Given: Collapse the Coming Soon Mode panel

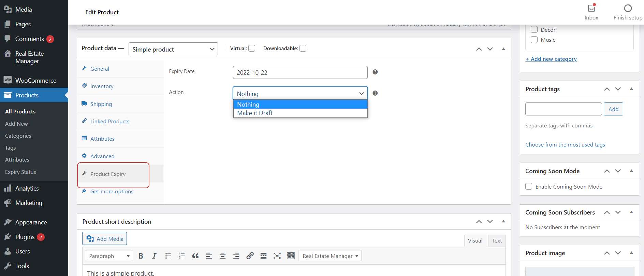Looking at the screenshot, I should (x=631, y=171).
